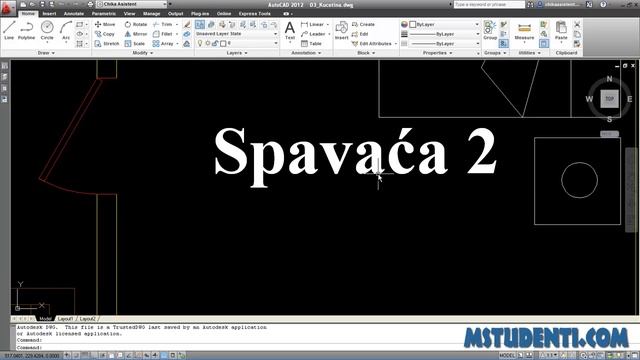
Task: Expand the Annotation panel
Action: tap(307, 53)
